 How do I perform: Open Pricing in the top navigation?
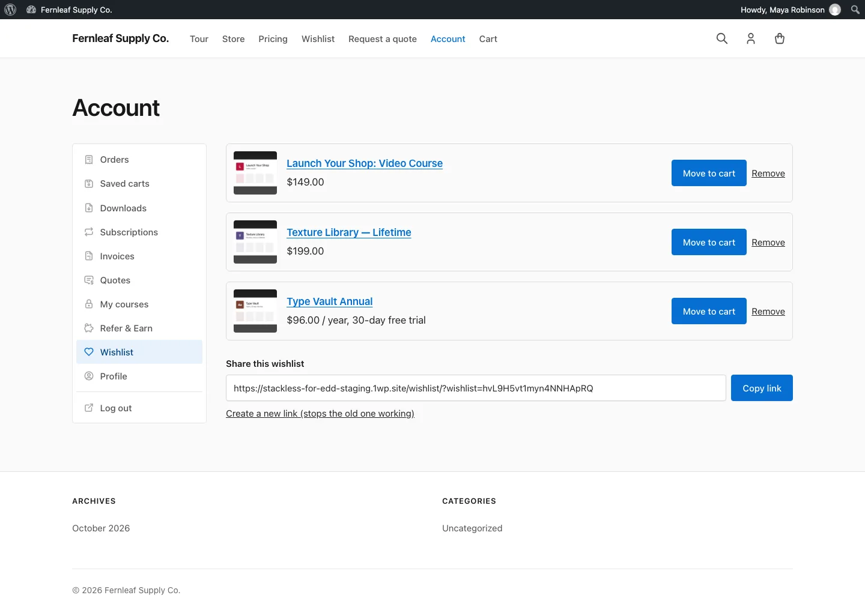tap(273, 39)
